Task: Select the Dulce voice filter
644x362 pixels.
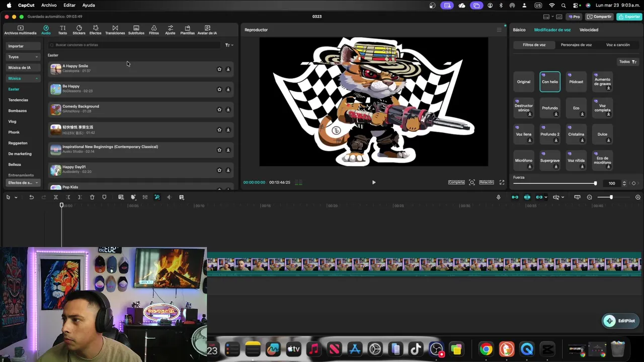Action: coord(602,134)
